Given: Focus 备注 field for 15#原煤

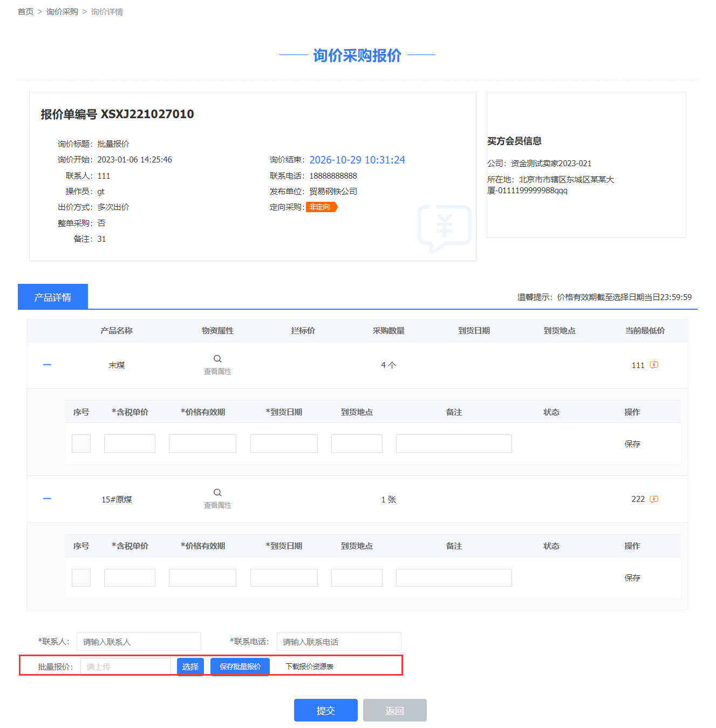Looking at the screenshot, I should point(454,577).
